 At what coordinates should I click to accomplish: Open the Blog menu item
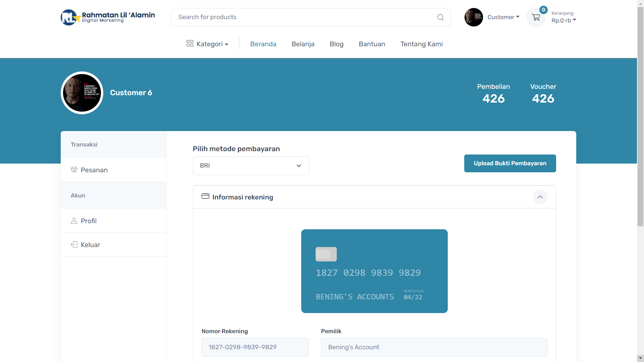[x=336, y=44]
